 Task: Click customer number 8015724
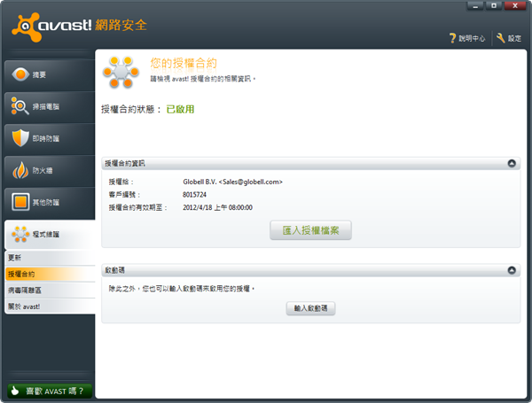(194, 195)
